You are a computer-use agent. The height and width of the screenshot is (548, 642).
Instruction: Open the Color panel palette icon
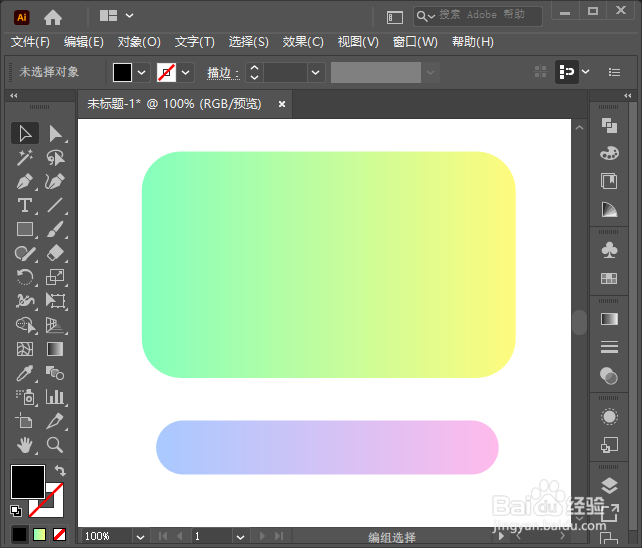(609, 154)
